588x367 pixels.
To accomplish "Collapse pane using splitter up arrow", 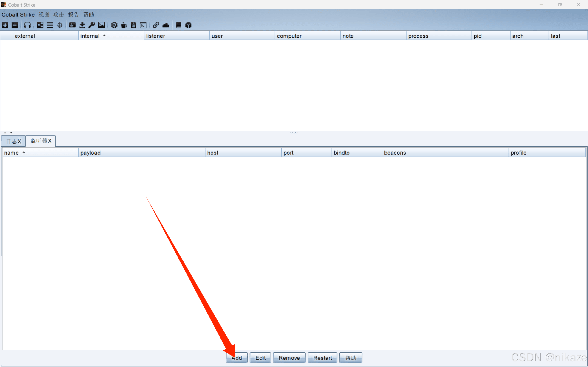I will click(5, 133).
